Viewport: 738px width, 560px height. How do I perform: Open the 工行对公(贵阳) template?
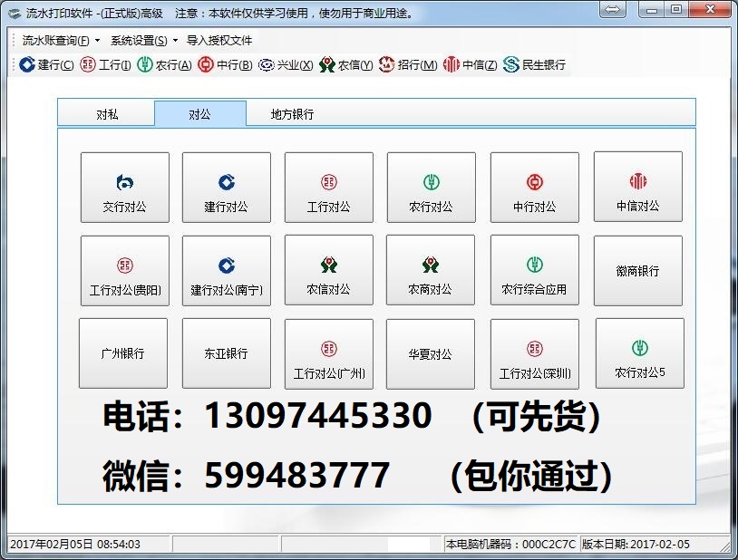(x=125, y=271)
